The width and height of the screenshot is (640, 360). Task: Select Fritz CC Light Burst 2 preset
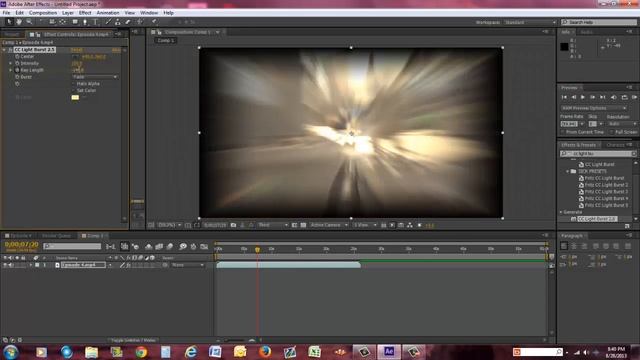[x=606, y=185]
